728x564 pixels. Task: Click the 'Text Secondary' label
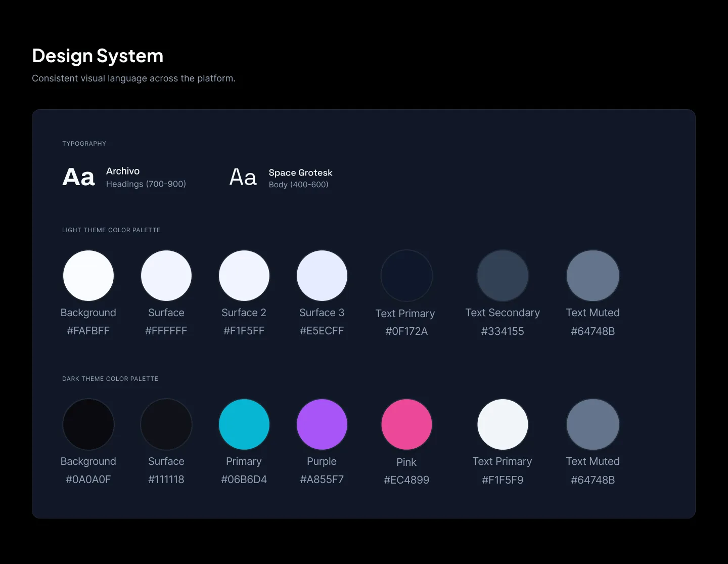pos(503,313)
